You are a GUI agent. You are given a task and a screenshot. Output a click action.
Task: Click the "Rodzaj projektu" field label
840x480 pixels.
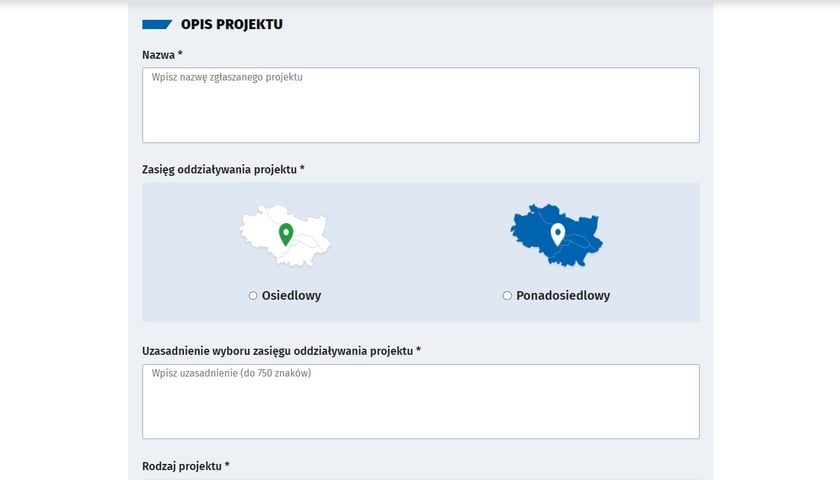pyautogui.click(x=182, y=466)
